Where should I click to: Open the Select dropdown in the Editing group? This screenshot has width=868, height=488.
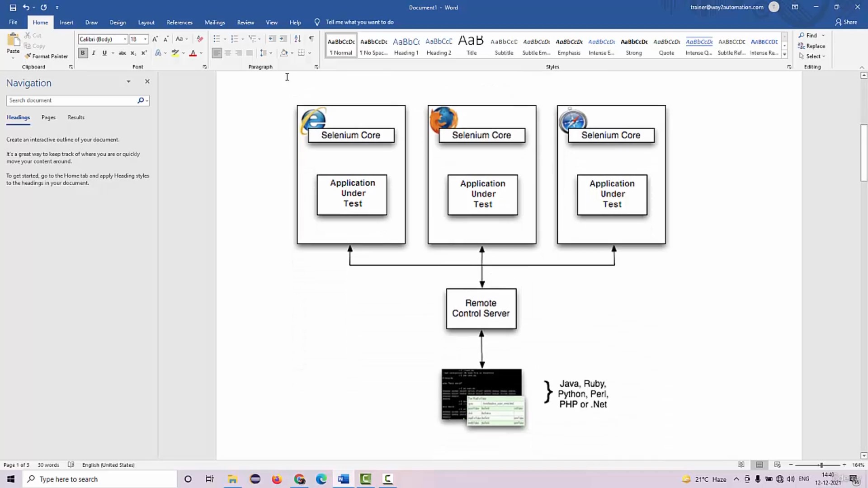click(812, 56)
